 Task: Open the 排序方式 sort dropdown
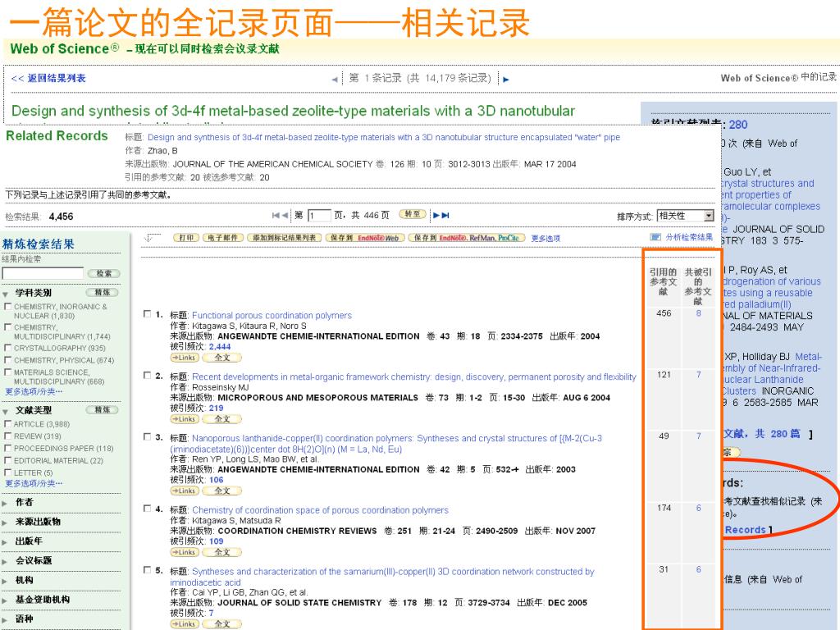tap(686, 216)
